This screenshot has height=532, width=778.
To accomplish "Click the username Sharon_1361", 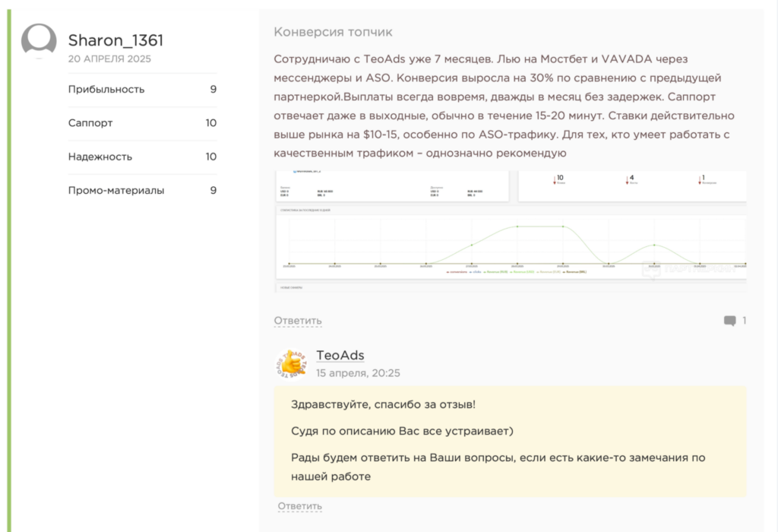I will [115, 40].
